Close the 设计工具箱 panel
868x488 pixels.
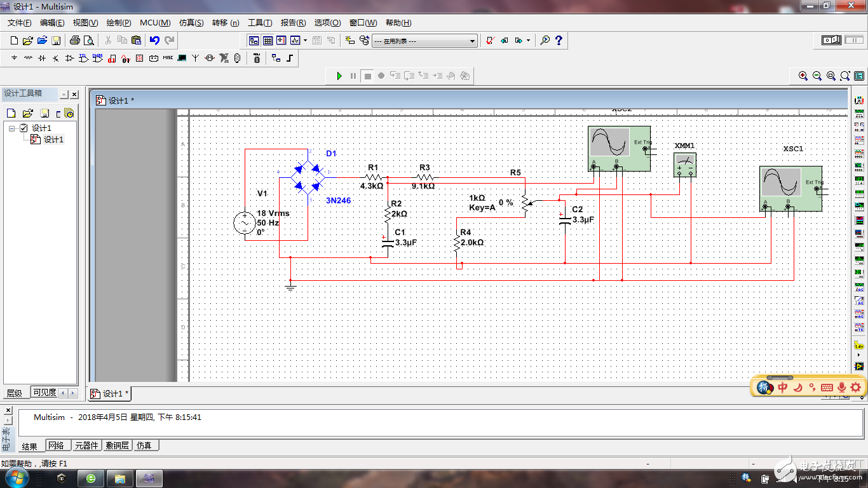click(x=74, y=94)
